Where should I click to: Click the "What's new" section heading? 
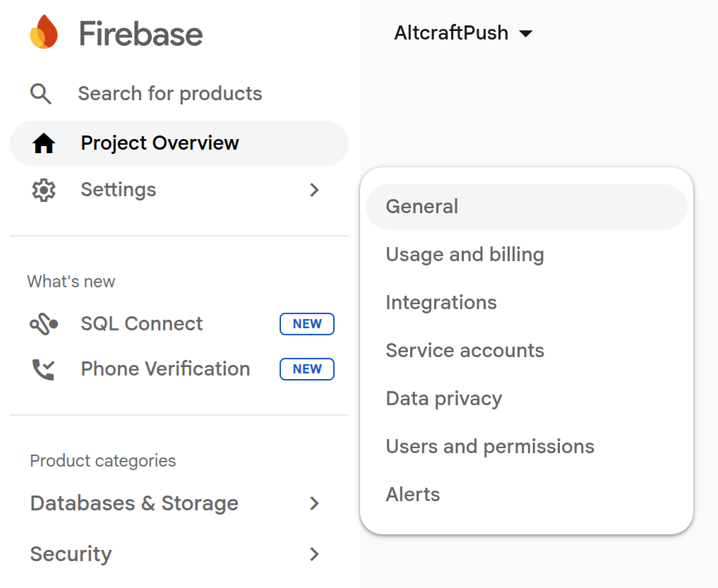tap(71, 282)
